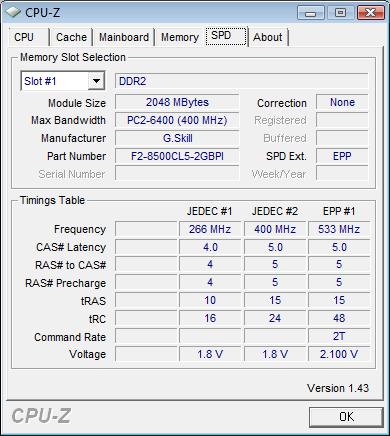The image size is (390, 436).
Task: Click the DDR2 memory type field
Action: click(242, 81)
